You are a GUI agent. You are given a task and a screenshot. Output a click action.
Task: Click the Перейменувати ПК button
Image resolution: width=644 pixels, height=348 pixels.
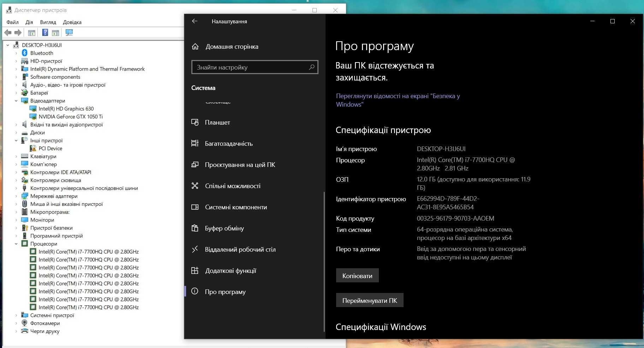pos(370,300)
